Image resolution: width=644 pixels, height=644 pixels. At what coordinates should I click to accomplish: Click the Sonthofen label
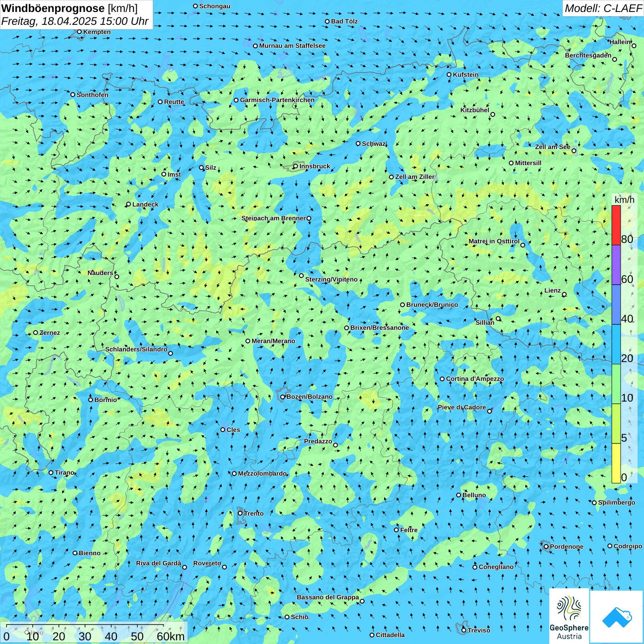[92, 95]
